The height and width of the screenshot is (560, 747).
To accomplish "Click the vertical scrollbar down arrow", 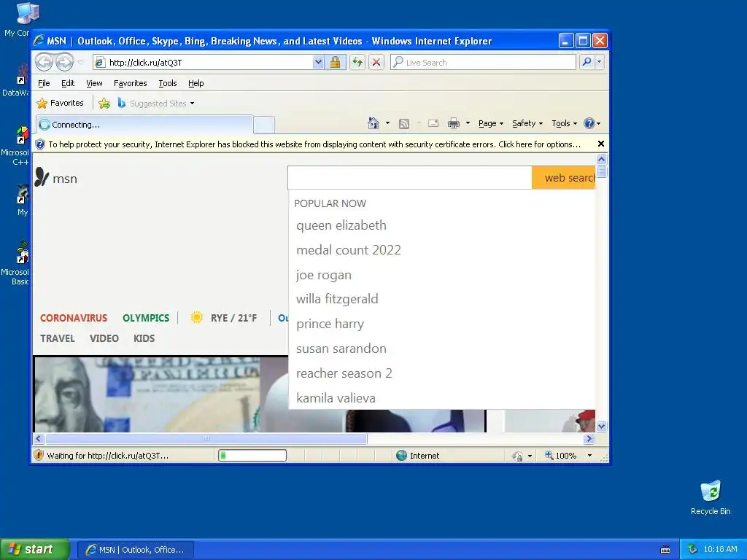I will point(601,426).
